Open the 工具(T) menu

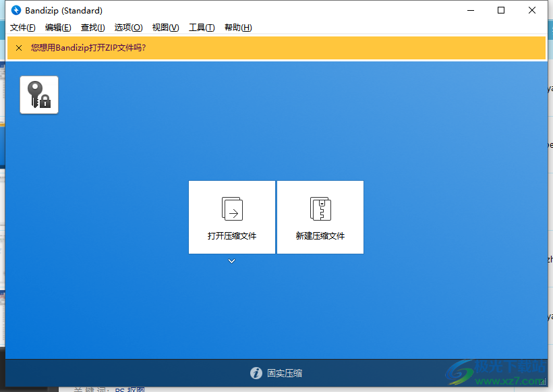click(x=202, y=28)
